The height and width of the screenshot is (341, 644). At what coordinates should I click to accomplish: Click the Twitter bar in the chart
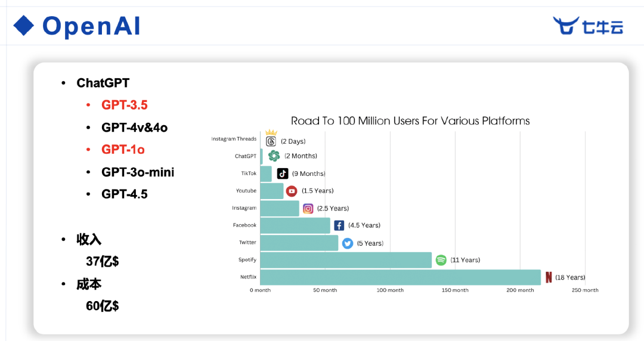point(299,243)
